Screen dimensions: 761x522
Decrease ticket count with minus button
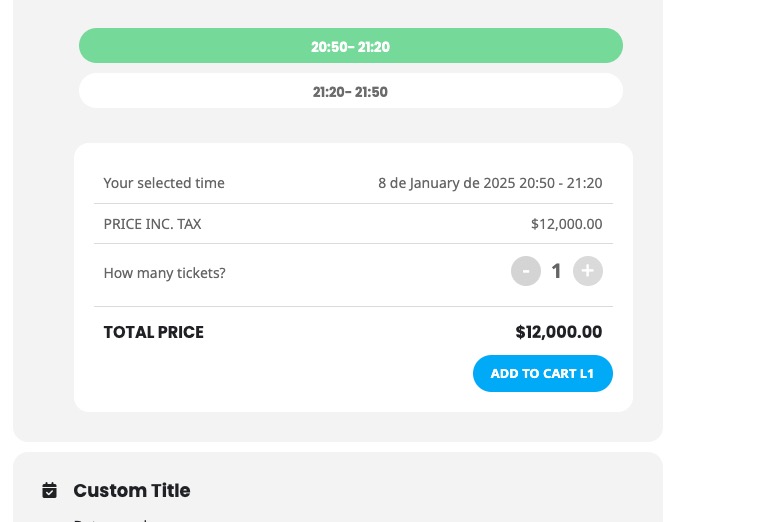pyautogui.click(x=526, y=271)
